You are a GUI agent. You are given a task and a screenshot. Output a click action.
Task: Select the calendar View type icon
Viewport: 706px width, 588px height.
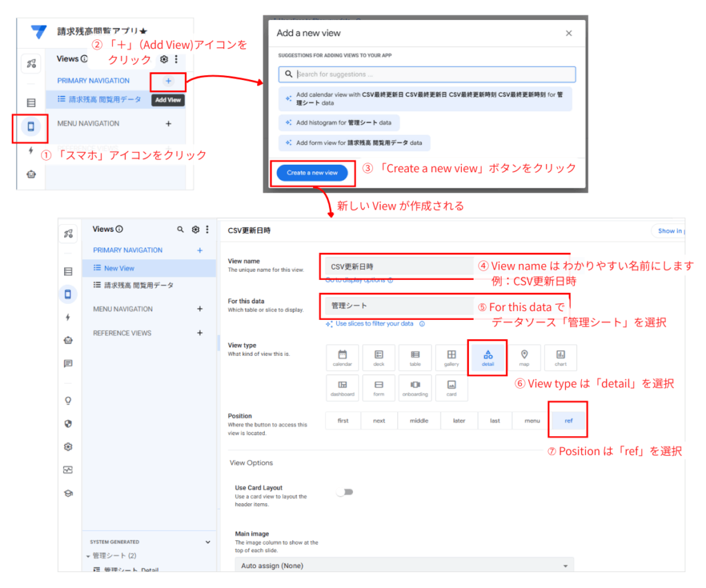(x=343, y=357)
